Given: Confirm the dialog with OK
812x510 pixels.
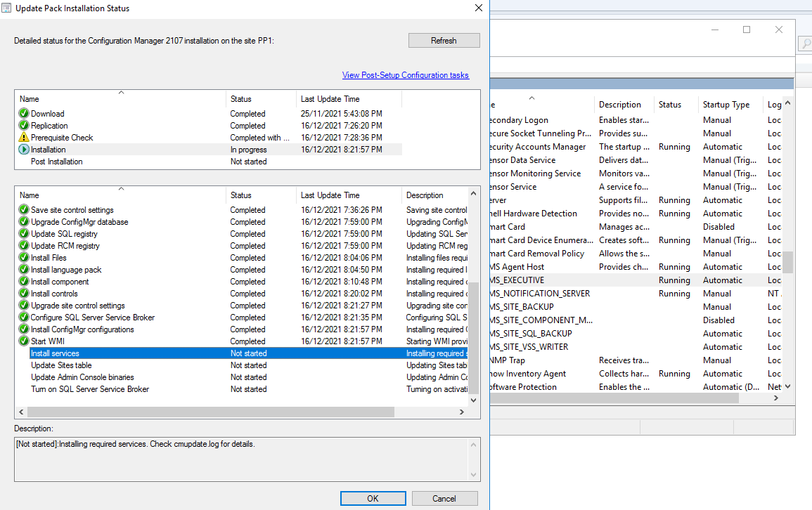Looking at the screenshot, I should [373, 498].
